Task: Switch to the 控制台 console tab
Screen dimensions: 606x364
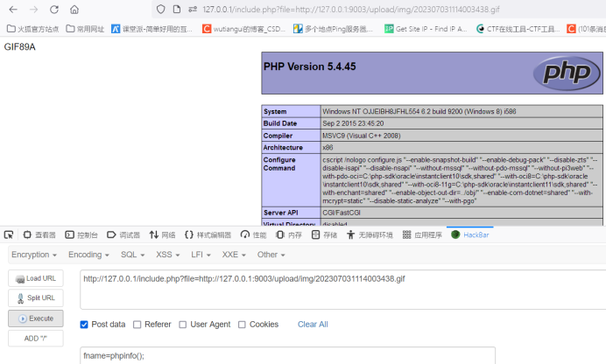Action: [x=81, y=234]
